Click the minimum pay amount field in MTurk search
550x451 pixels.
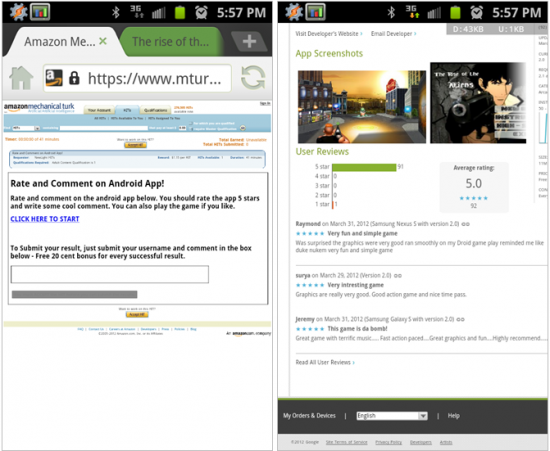click(x=182, y=128)
